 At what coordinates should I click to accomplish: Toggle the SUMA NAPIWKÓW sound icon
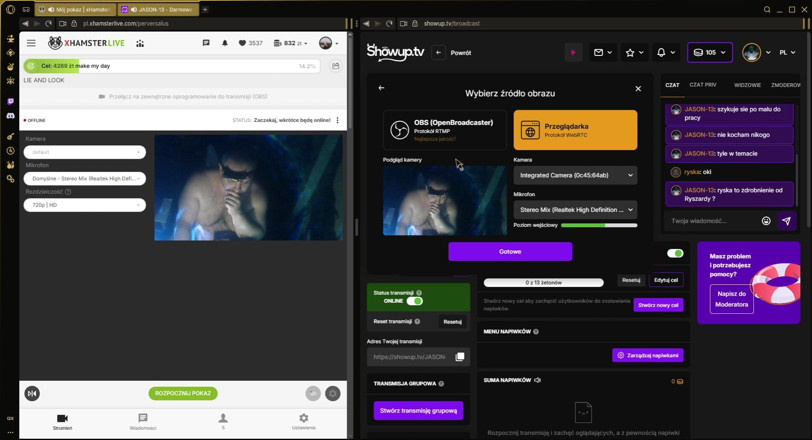pyautogui.click(x=538, y=380)
